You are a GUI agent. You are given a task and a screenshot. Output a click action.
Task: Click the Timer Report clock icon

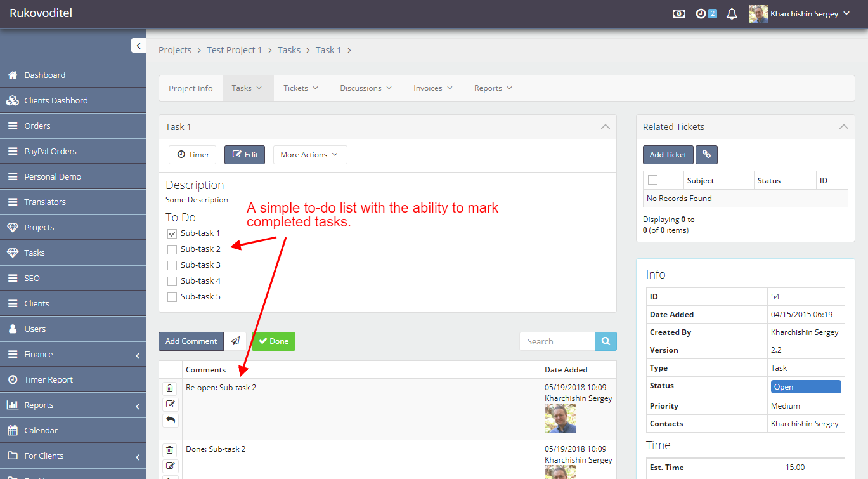[12, 379]
